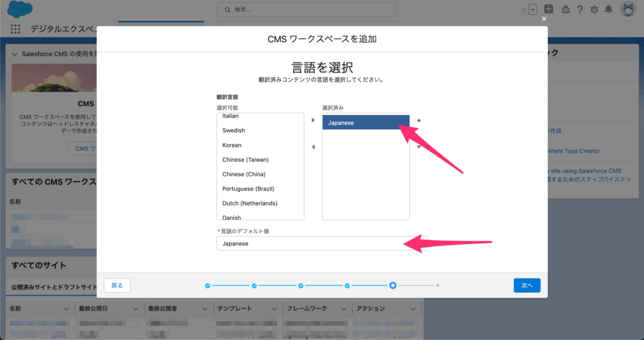Move language back with left arrow
Viewport: 644px width, 340px height.
(x=313, y=147)
